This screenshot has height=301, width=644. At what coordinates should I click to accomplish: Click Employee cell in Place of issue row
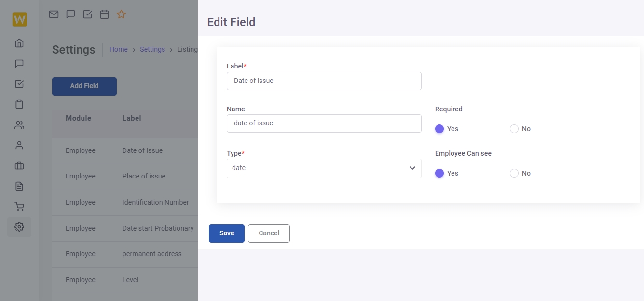[81, 177]
